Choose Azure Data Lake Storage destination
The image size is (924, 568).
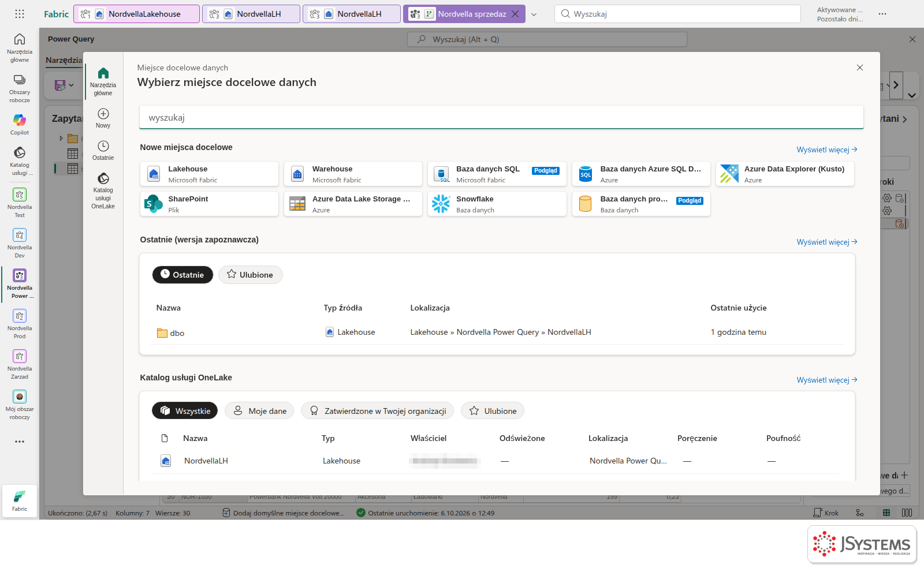coord(353,204)
